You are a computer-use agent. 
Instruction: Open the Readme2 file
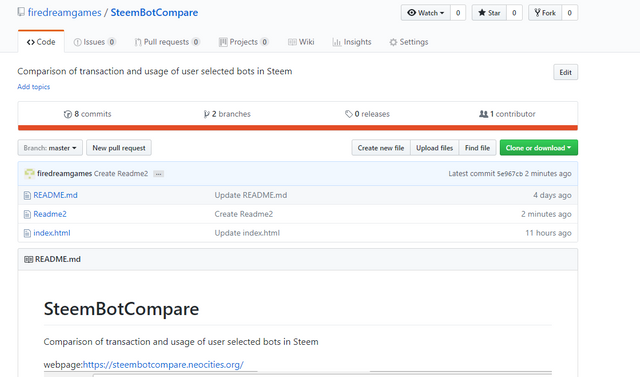(x=50, y=214)
